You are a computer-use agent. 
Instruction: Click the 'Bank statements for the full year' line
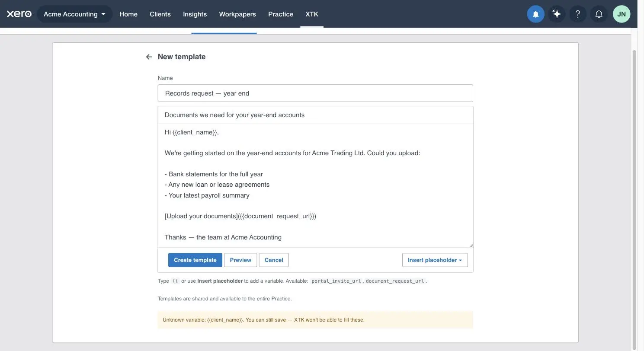pyautogui.click(x=214, y=174)
